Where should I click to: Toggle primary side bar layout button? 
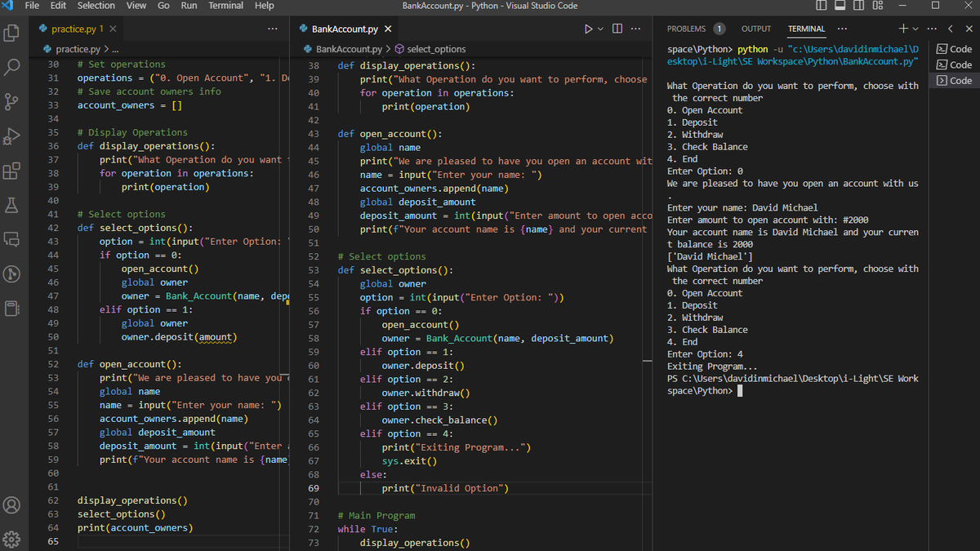tap(822, 6)
